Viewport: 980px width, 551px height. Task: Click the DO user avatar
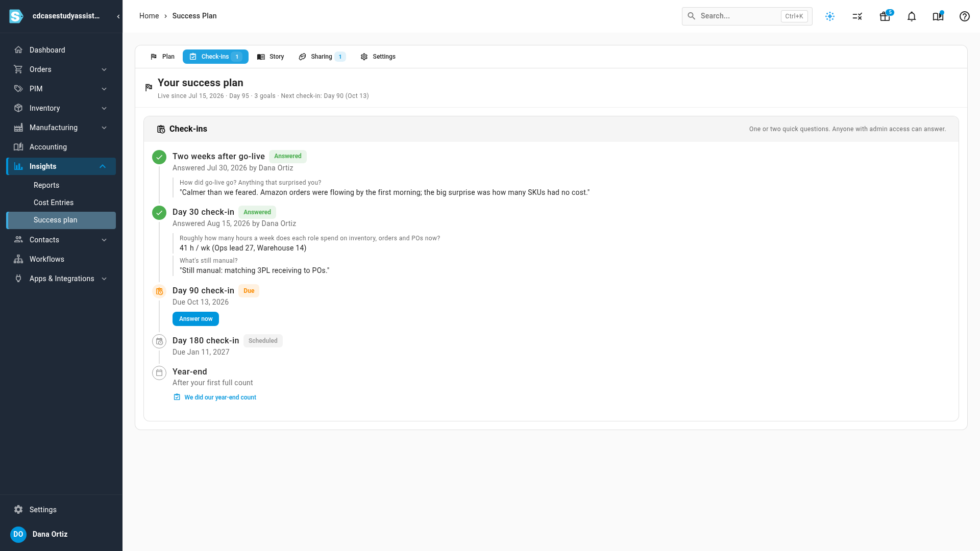pyautogui.click(x=18, y=534)
